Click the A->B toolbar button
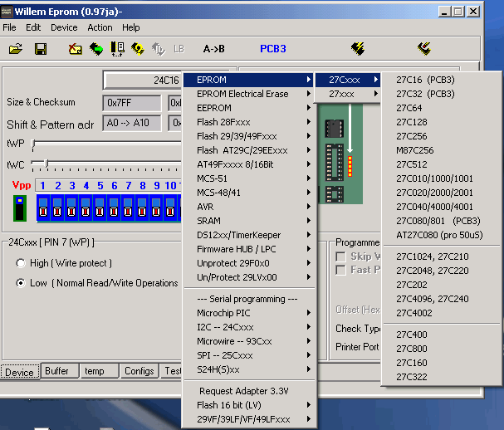Screen dimensions: 504x430 point(214,49)
